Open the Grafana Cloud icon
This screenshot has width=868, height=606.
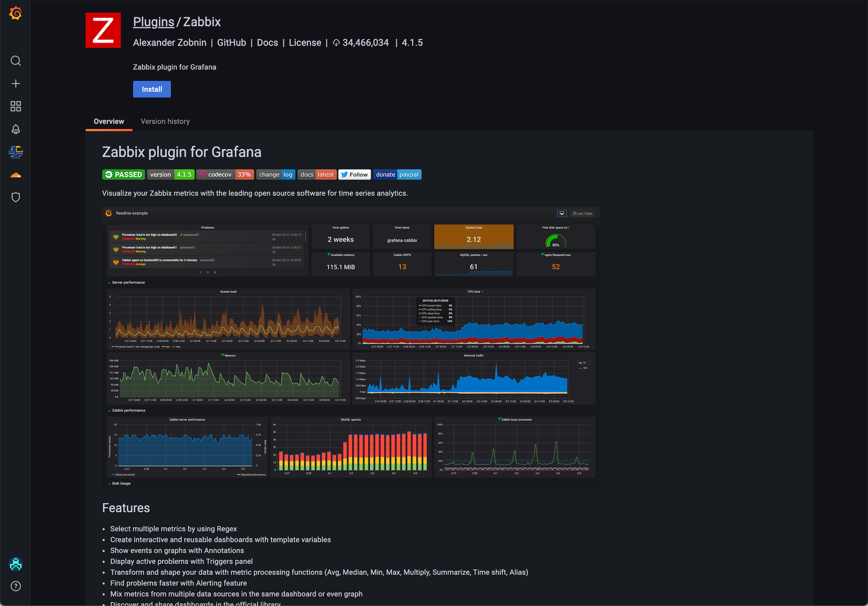pos(16,175)
